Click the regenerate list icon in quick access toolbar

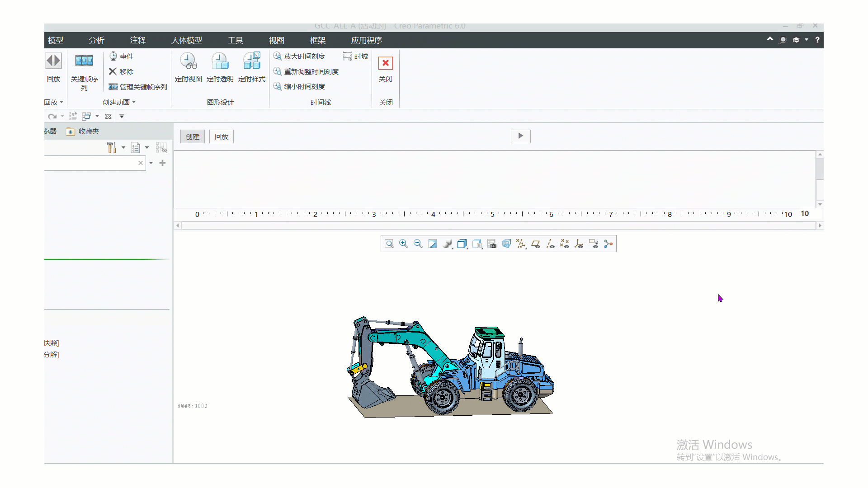click(x=72, y=116)
